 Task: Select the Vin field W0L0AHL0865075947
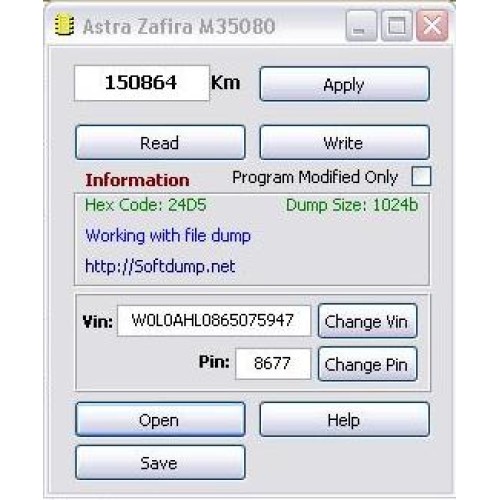coord(214,321)
